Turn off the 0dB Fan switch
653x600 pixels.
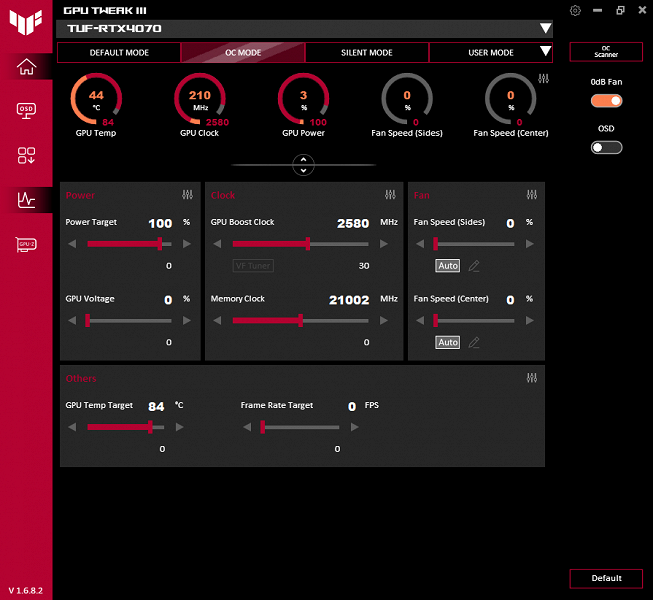click(606, 101)
